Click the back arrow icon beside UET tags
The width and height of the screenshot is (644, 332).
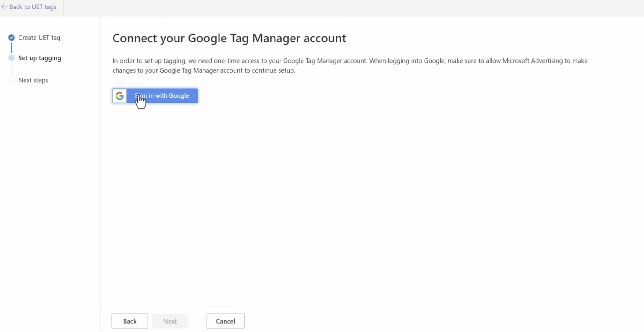(x=4, y=7)
